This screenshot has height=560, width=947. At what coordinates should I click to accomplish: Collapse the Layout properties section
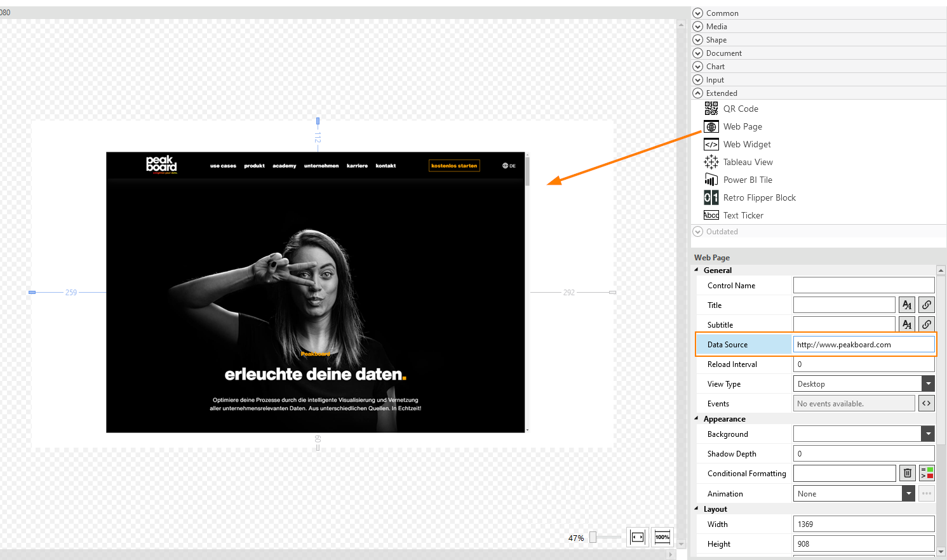[697, 509]
